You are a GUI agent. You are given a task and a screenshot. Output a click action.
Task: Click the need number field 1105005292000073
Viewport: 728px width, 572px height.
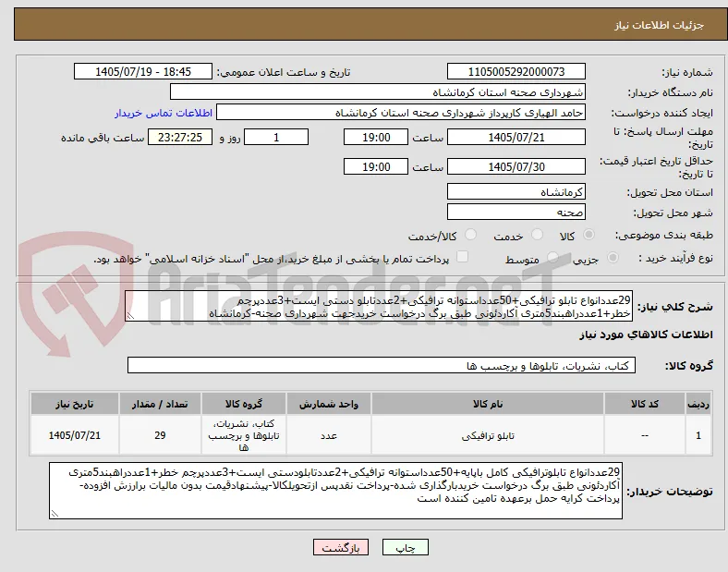click(x=516, y=71)
